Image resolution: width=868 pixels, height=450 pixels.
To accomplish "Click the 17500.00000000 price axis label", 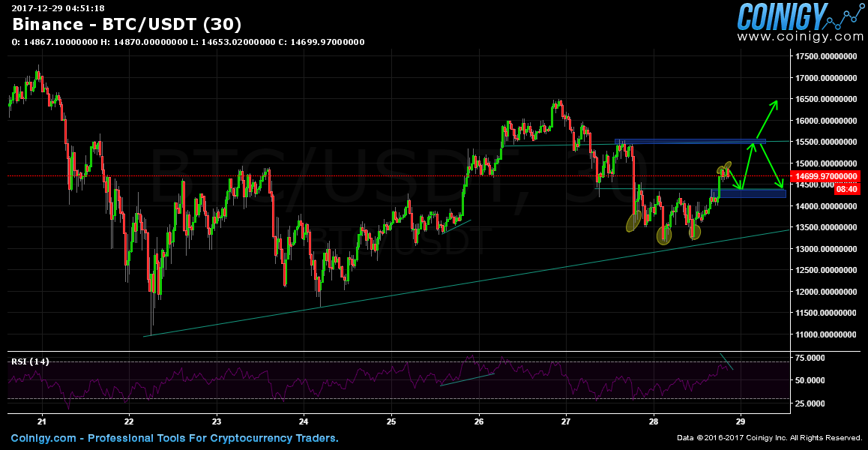I will coord(826,56).
